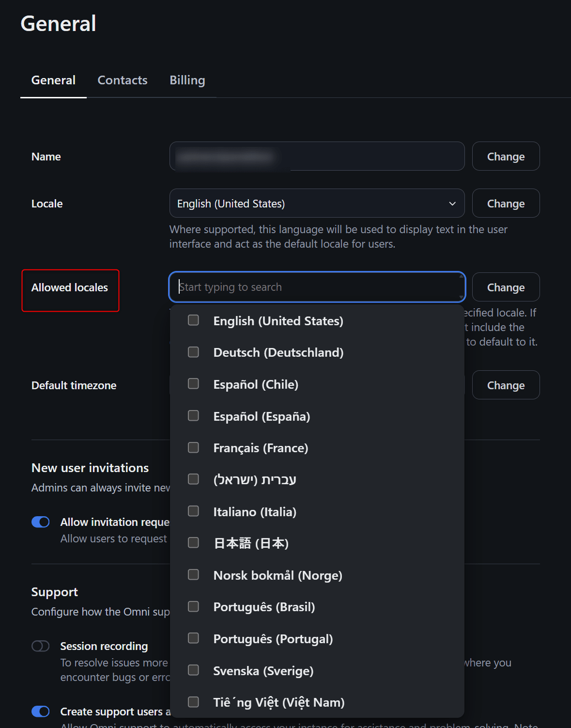Check the Italiano (Italia) checkbox
This screenshot has height=728, width=571.
pos(193,511)
